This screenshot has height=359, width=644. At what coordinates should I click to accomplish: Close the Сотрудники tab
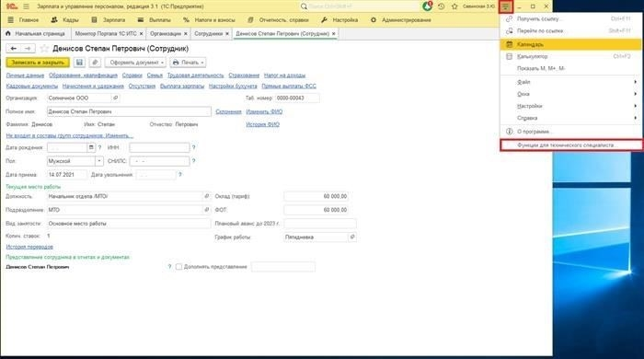[227, 34]
